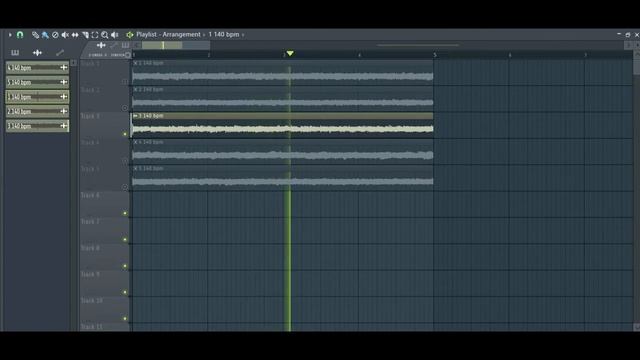Click the highlighted Track 3 clip waveform
Image resolution: width=640 pixels, height=360 pixels.
tap(282, 129)
